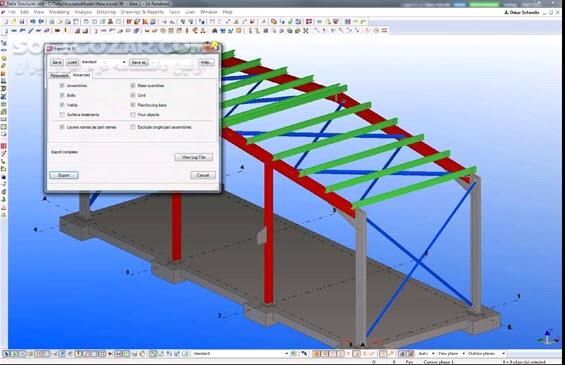Enable Exclude single part assemblies checkbox

pos(133,127)
